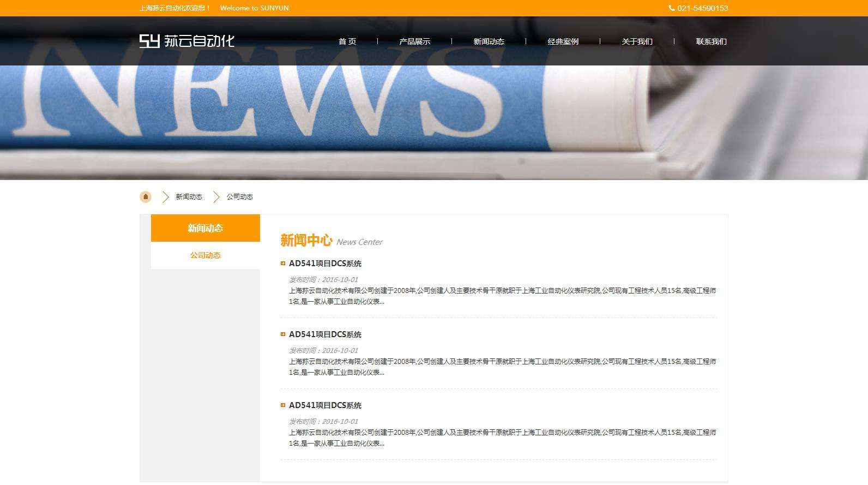
Task: Click the breadcrumb arrow before 公司动态
Action: [x=216, y=197]
